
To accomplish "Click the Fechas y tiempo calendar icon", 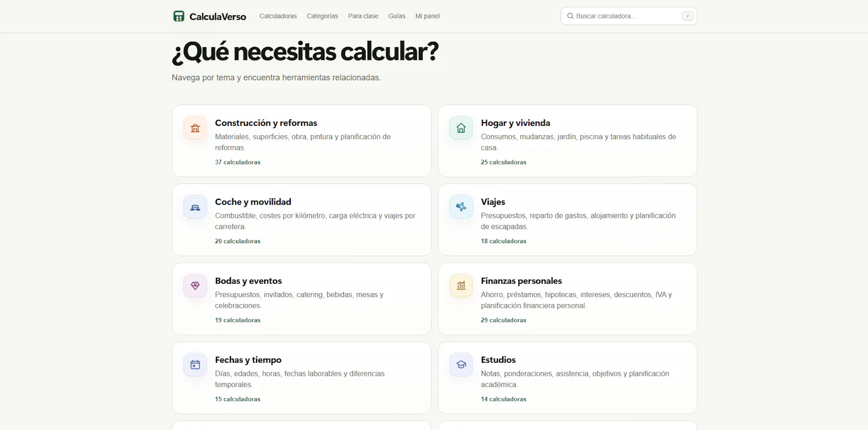I will pos(195,365).
